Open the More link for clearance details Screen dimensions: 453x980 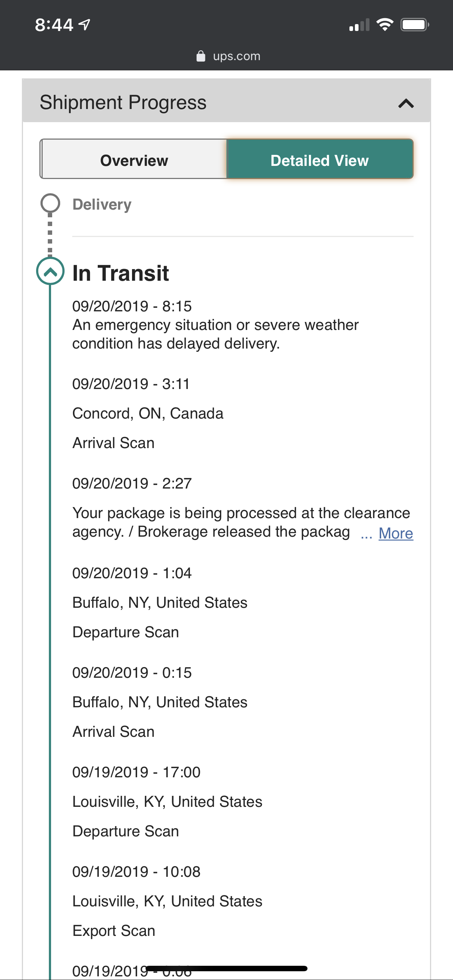(x=395, y=533)
